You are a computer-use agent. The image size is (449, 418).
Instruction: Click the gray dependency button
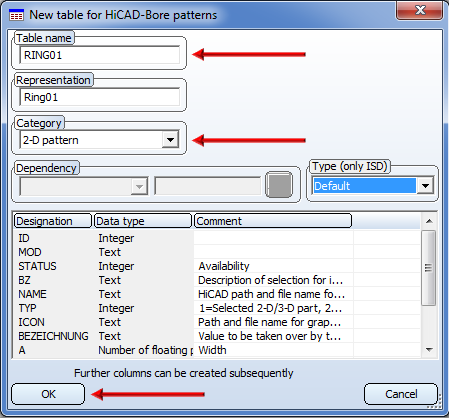279,185
